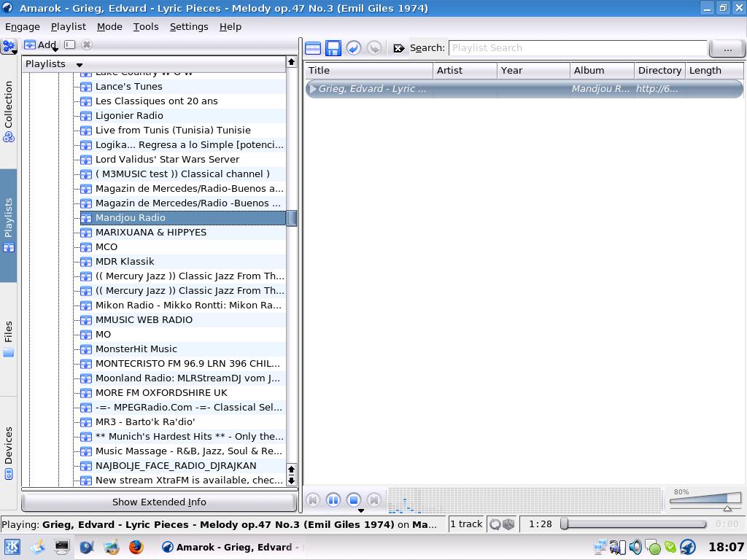
Task: Click the speaker volume icon in system tray
Action: point(635,548)
